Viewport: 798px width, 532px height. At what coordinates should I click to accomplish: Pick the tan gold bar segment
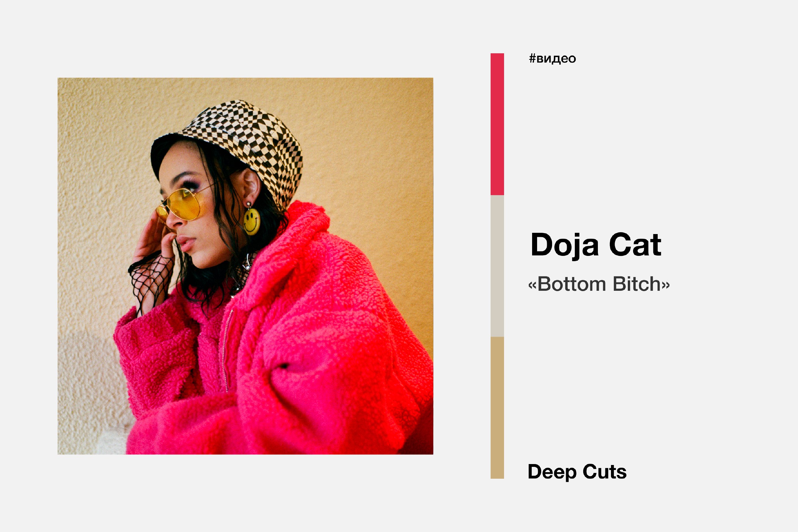coord(497,408)
